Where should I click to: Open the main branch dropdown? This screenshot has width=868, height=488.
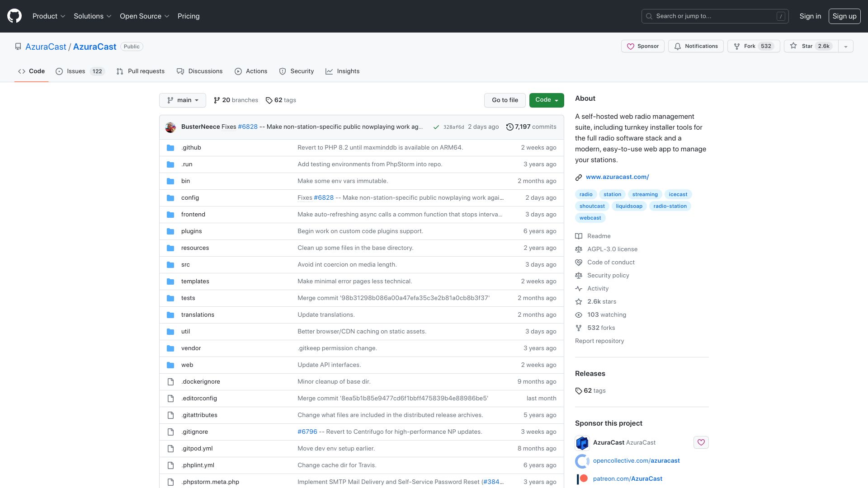[183, 100]
